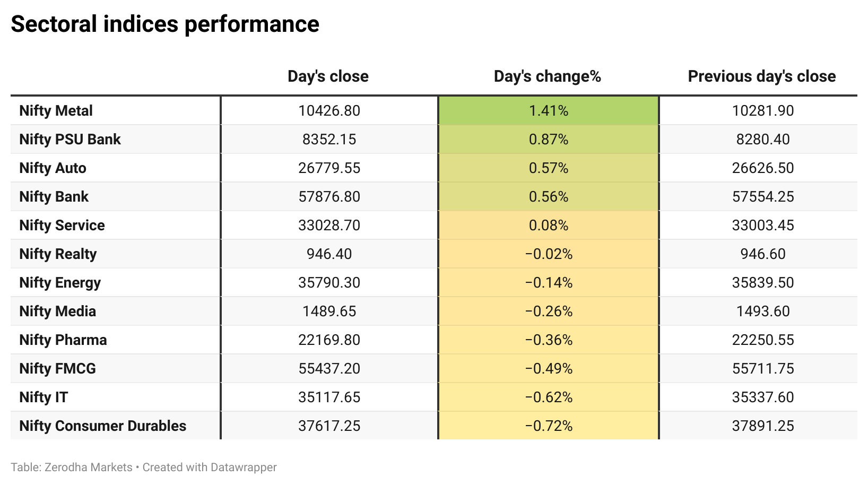Click the Nifty PSU Bank row label
The width and height of the screenshot is (868, 485).
(70, 139)
